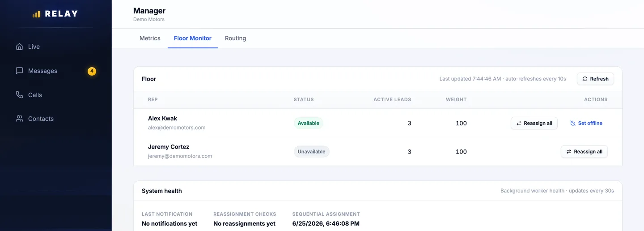644x231 pixels.
Task: Click the Manager page heading
Action: pyautogui.click(x=149, y=11)
